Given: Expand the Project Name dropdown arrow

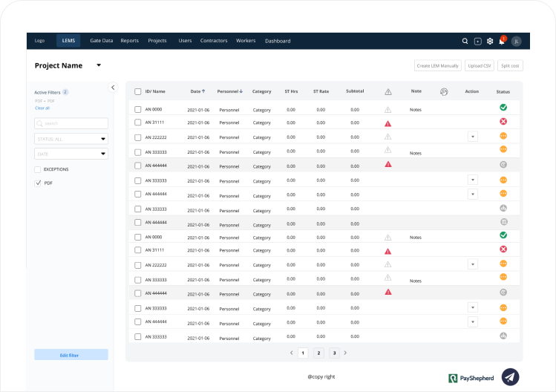Looking at the screenshot, I should [99, 65].
